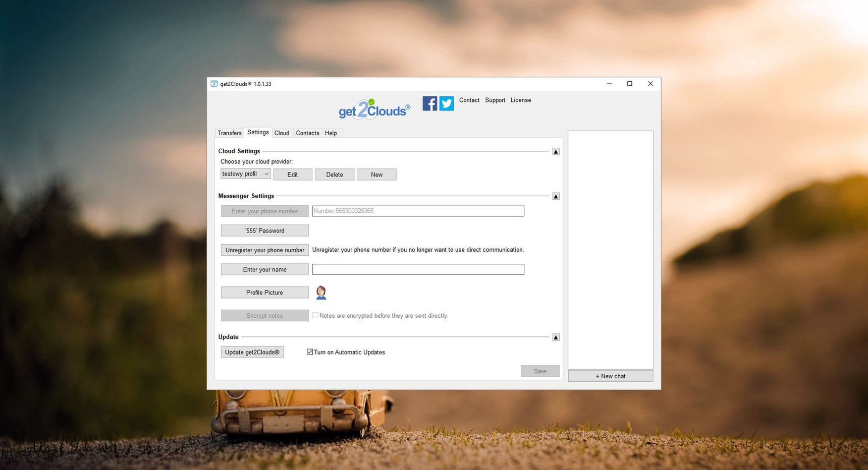Select the Settings tab
The height and width of the screenshot is (470, 868).
tap(258, 132)
